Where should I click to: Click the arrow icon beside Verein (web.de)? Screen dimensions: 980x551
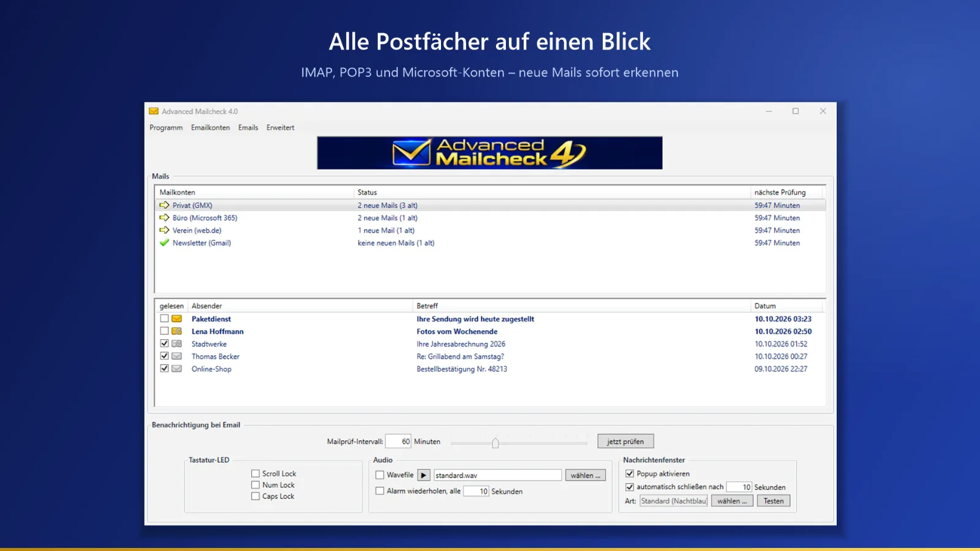pos(164,230)
